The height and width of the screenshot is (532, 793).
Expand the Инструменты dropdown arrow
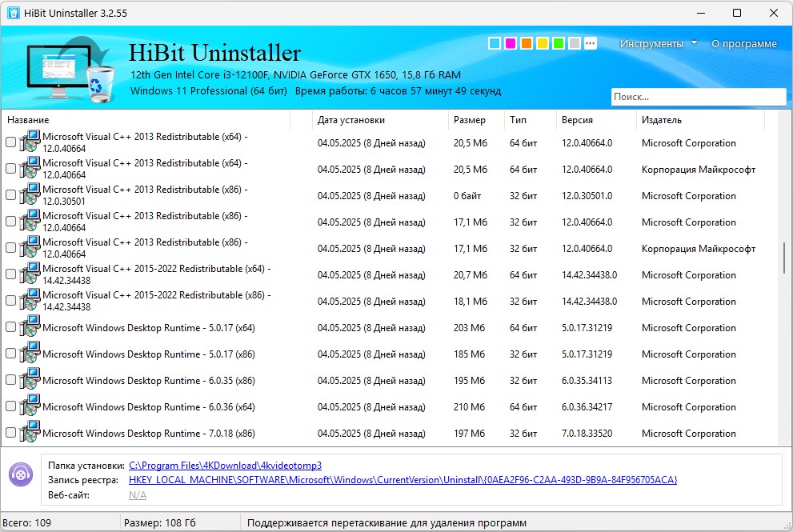[694, 43]
